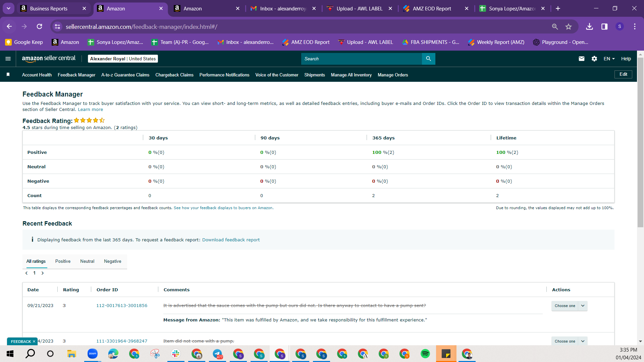Click Download feedback report link
The image size is (644, 362).
231,240
